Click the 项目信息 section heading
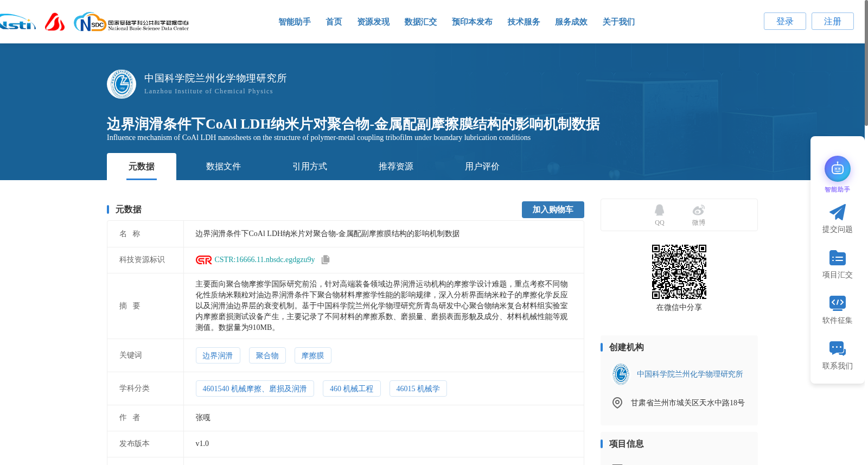 click(626, 444)
